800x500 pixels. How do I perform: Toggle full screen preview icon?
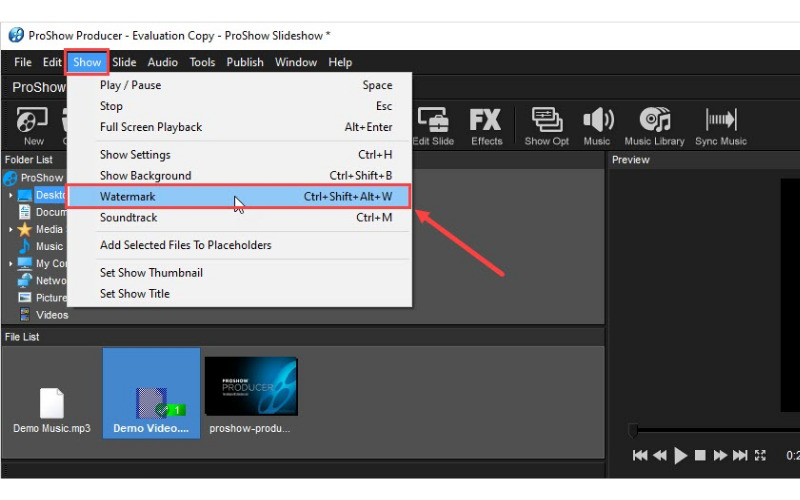760,455
